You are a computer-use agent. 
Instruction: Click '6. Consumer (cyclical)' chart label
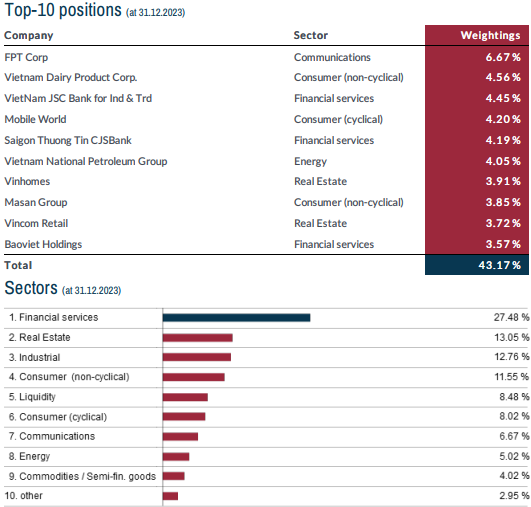[x=58, y=417]
